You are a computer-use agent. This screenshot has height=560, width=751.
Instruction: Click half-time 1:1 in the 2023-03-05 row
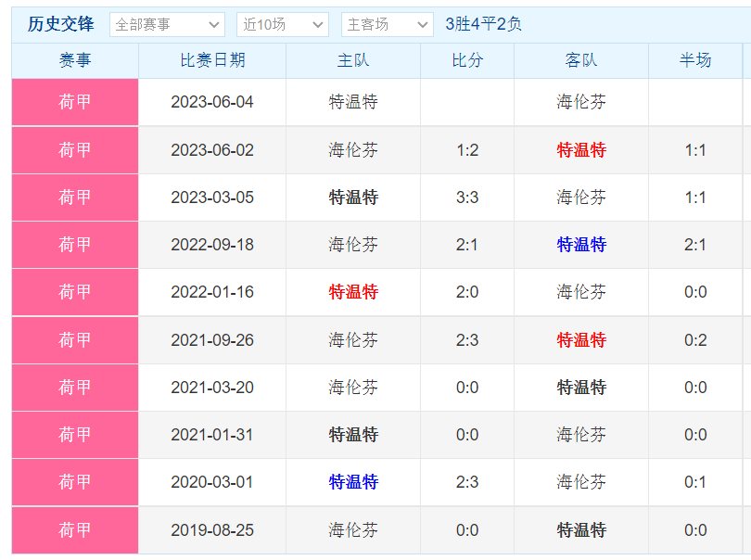(x=695, y=197)
